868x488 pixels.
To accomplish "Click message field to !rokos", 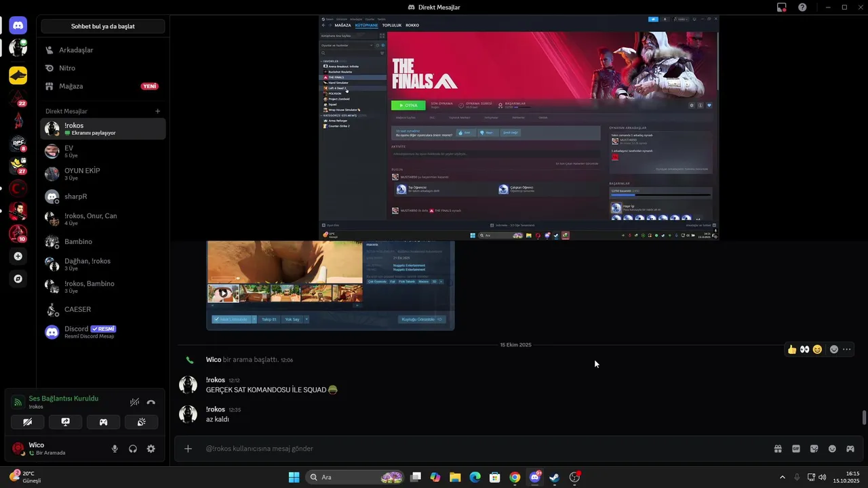I will coord(485,449).
